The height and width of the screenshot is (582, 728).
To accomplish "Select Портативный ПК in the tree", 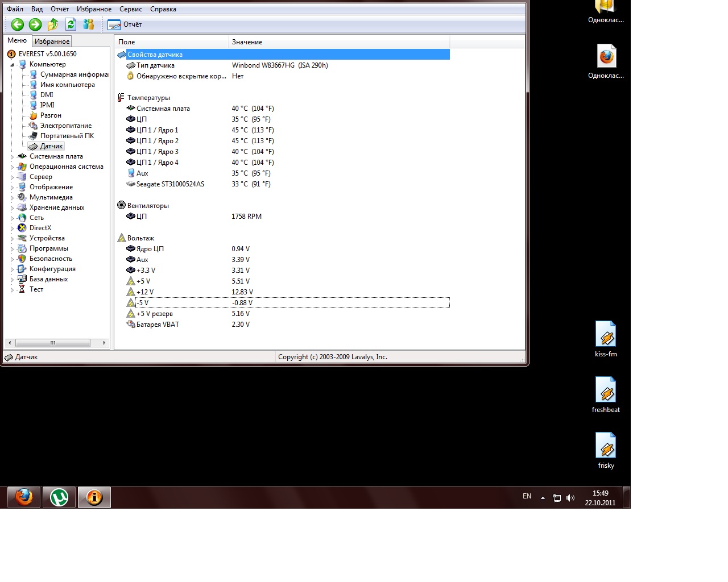I will coord(67,136).
